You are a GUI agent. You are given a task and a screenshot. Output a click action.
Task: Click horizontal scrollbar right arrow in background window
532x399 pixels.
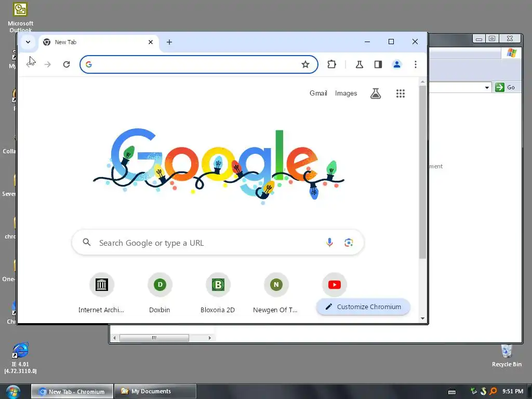[x=210, y=338]
